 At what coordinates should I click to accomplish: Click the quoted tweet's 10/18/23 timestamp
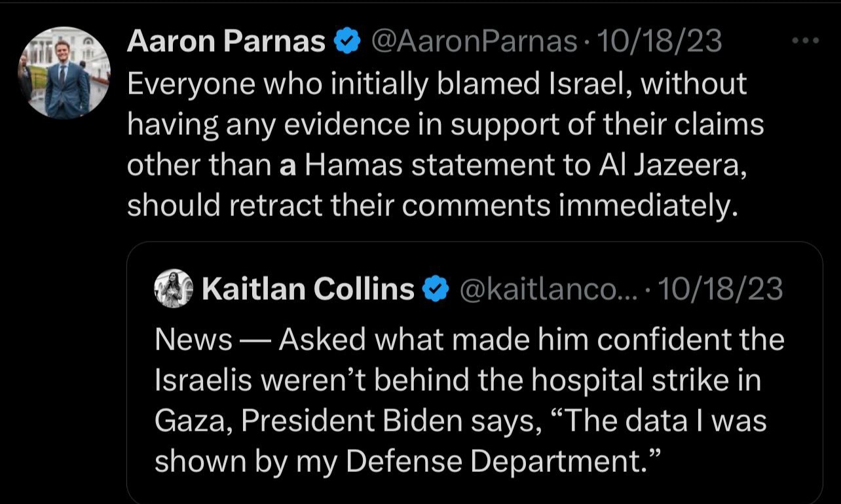(x=720, y=289)
